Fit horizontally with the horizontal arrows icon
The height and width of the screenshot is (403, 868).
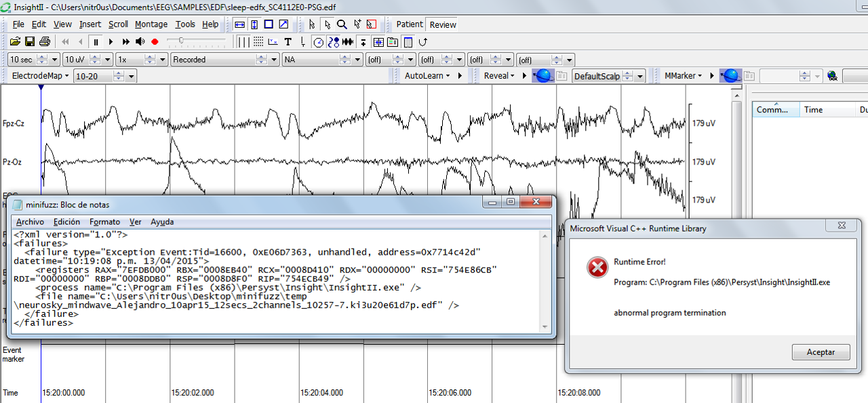239,24
